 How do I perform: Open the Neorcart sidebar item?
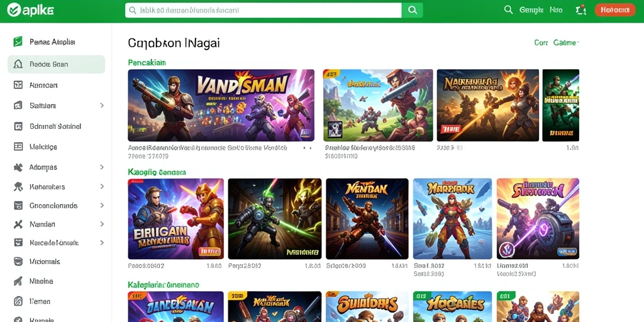click(56, 85)
